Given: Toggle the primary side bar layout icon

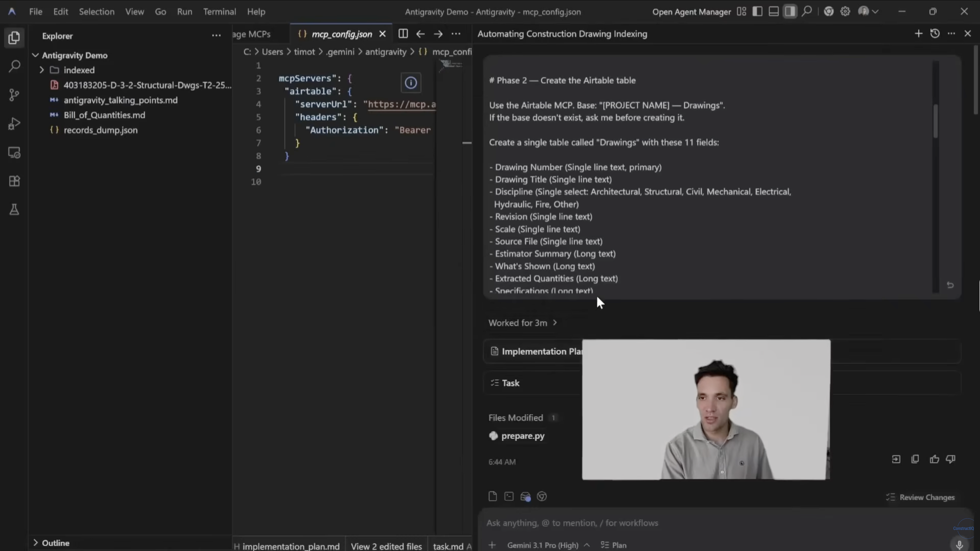Looking at the screenshot, I should click(757, 11).
